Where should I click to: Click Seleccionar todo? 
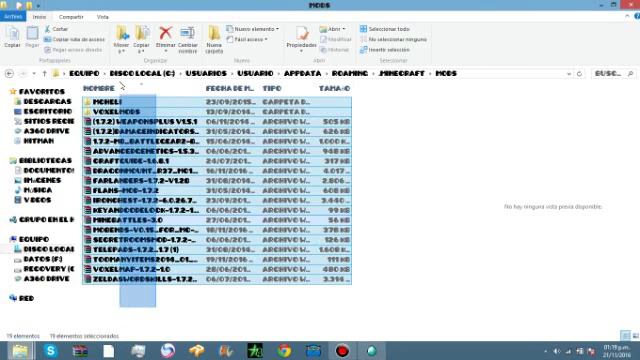[x=385, y=29]
